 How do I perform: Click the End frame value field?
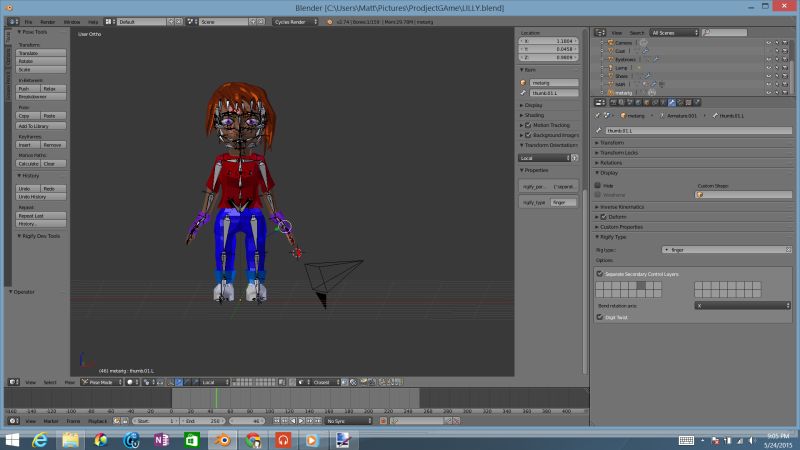point(203,421)
